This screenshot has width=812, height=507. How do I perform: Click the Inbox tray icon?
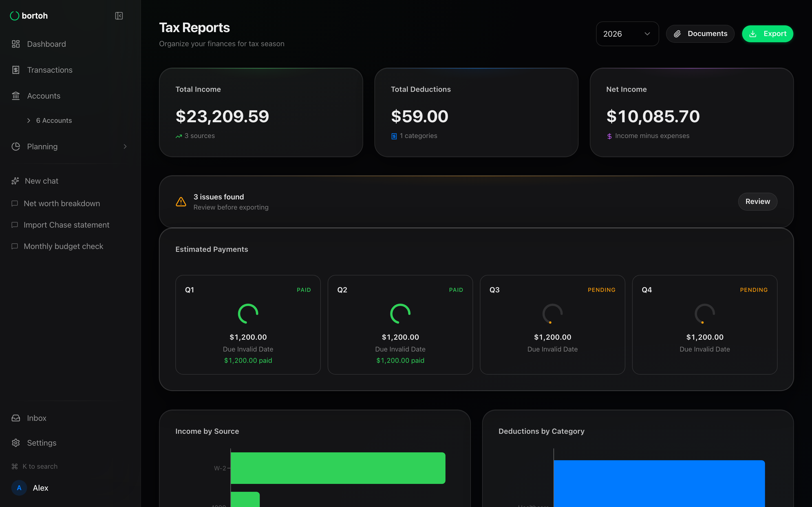click(x=16, y=418)
